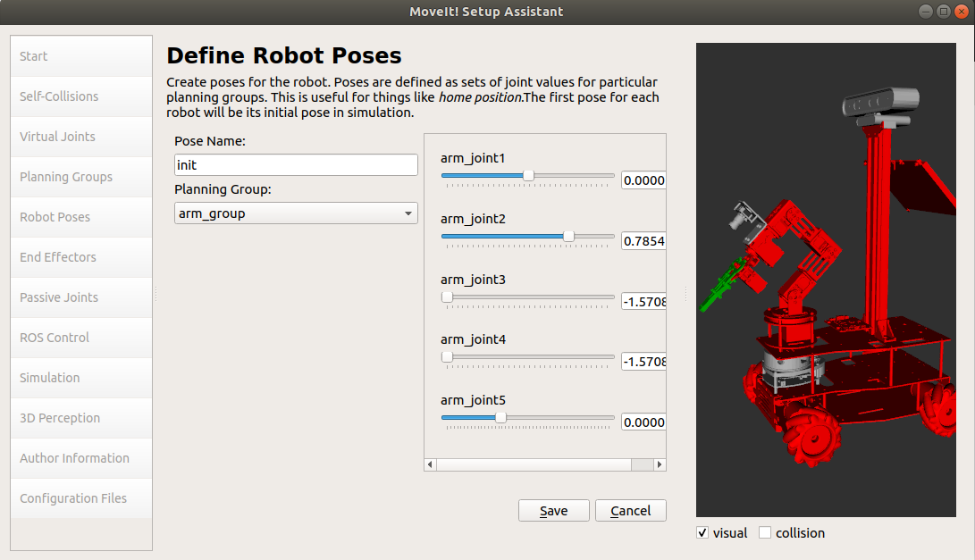The image size is (975, 560).
Task: Enable the collision checkbox
Action: (x=765, y=532)
